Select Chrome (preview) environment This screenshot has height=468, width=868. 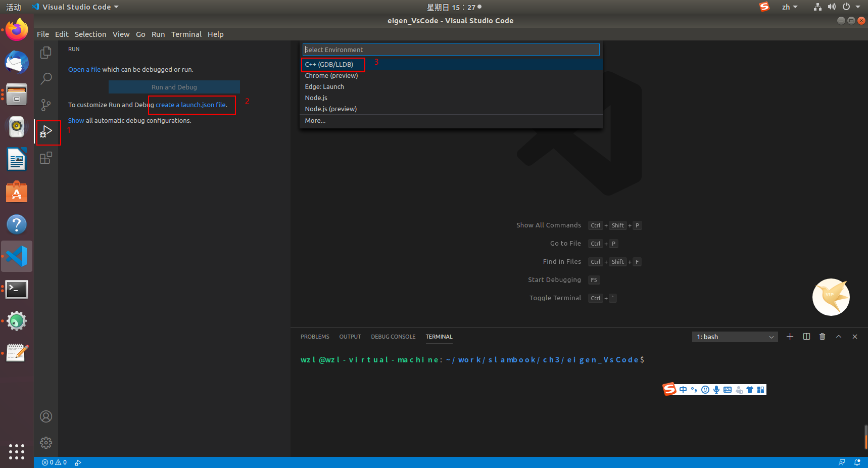[x=451, y=75]
